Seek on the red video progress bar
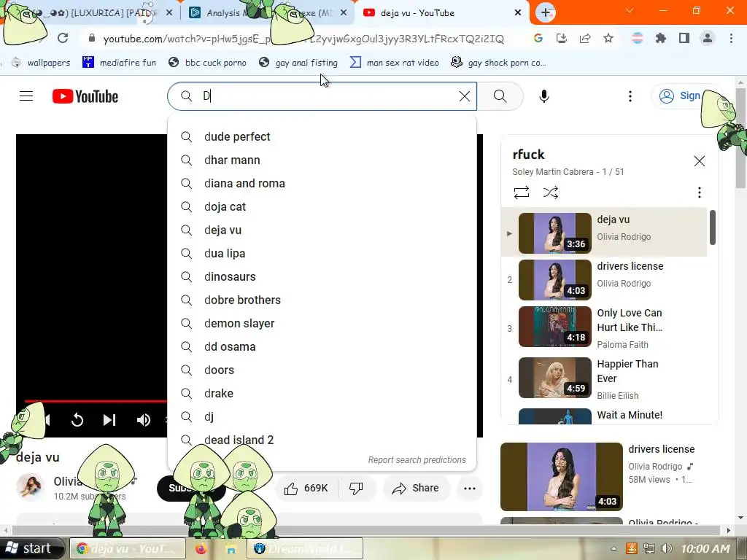 (96, 402)
